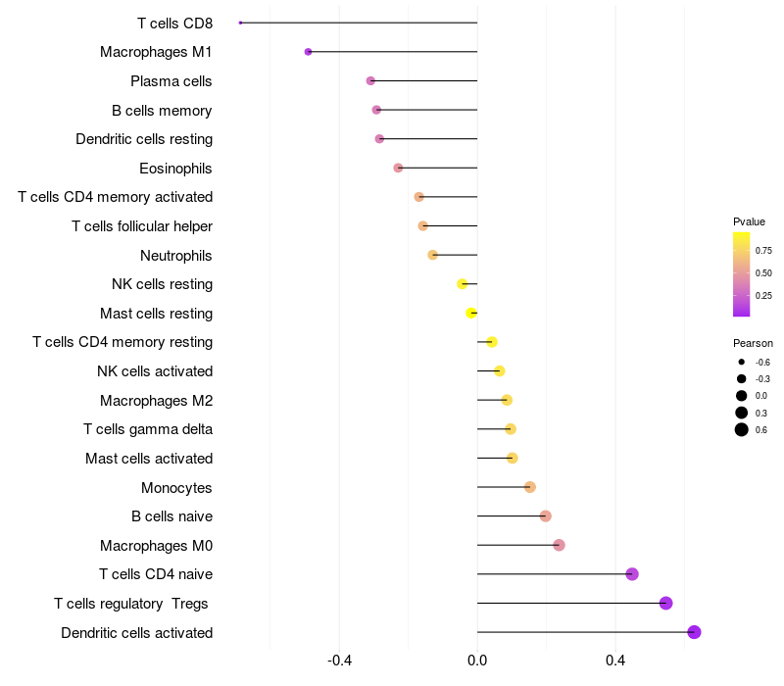Click the Pearson legend title
The width and height of the screenshot is (784, 686).
coord(753,343)
